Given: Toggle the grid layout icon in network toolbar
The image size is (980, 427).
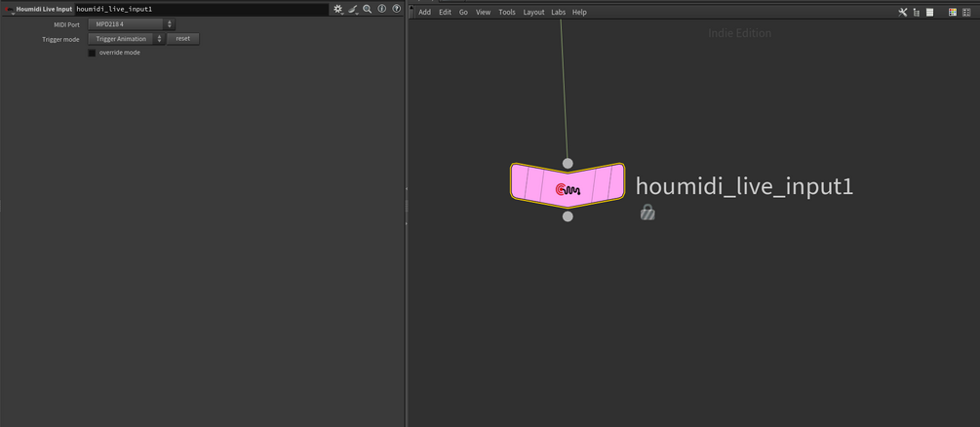Looking at the screenshot, I should 966,12.
